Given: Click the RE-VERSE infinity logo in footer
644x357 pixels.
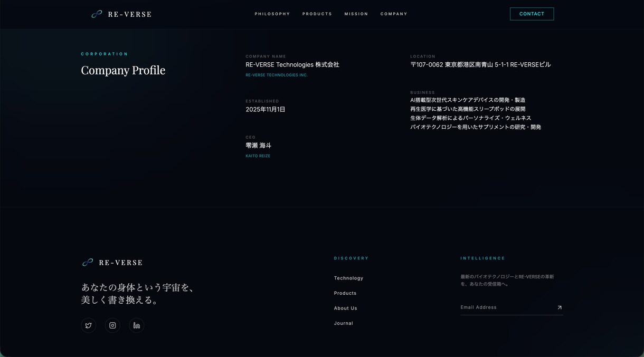Looking at the screenshot, I should tap(88, 263).
